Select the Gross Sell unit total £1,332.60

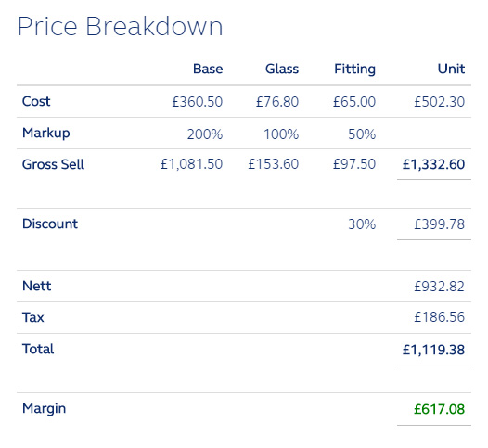click(x=433, y=164)
